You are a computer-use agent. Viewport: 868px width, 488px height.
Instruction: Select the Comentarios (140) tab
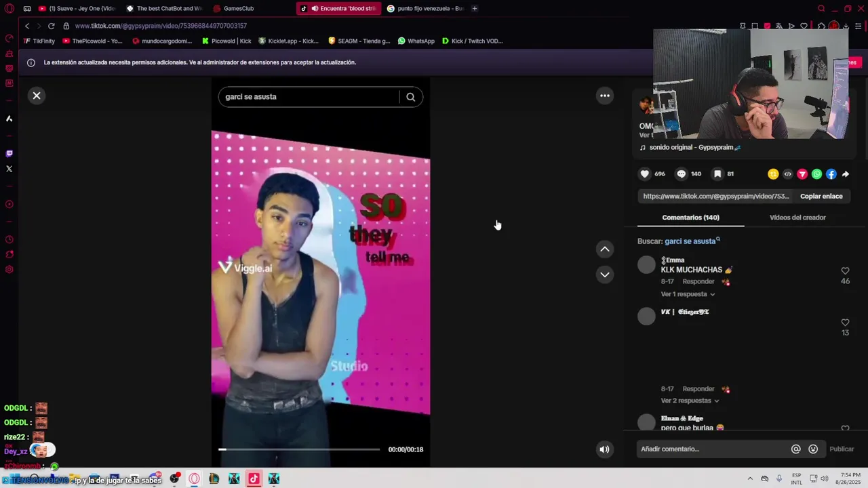point(690,218)
